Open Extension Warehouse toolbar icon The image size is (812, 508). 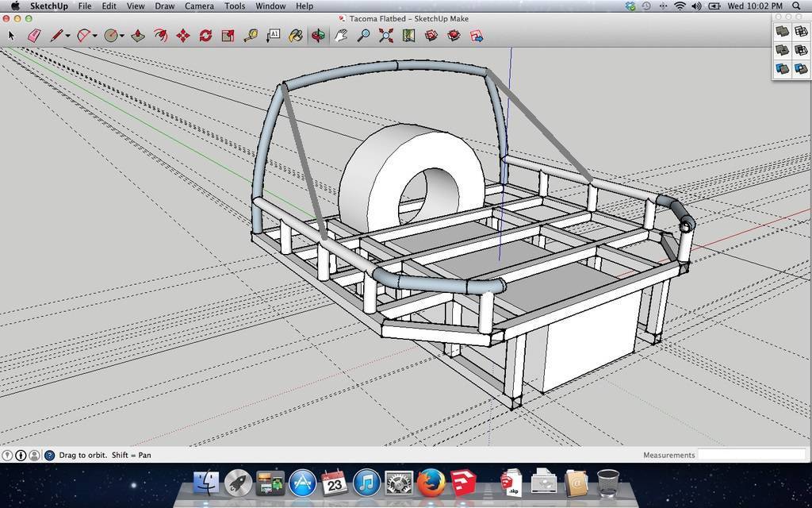[x=454, y=36]
